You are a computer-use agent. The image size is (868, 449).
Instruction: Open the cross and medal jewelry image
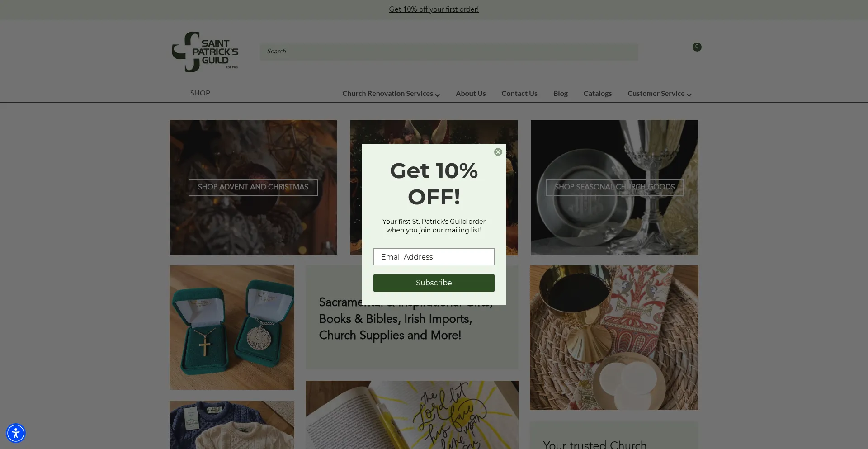point(232,327)
